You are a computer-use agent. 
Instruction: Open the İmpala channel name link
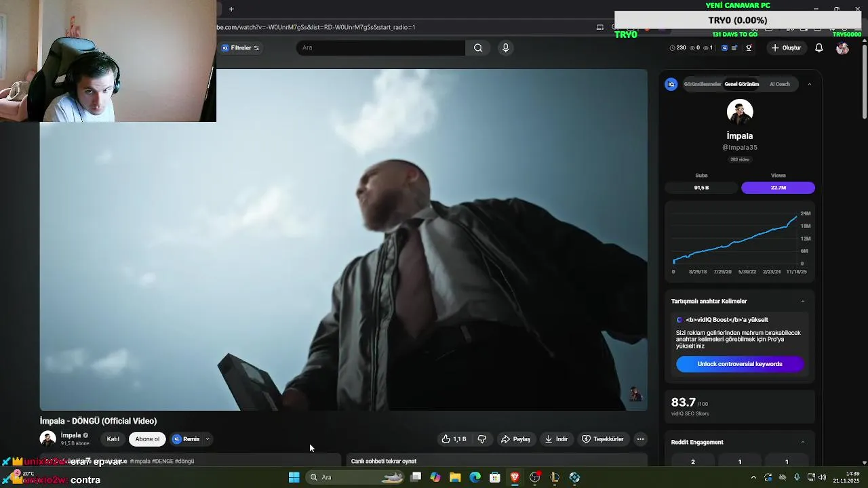click(71, 435)
